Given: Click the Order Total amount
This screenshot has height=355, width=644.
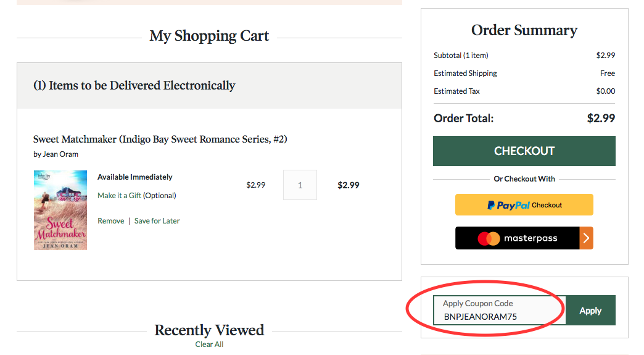Looking at the screenshot, I should (601, 119).
